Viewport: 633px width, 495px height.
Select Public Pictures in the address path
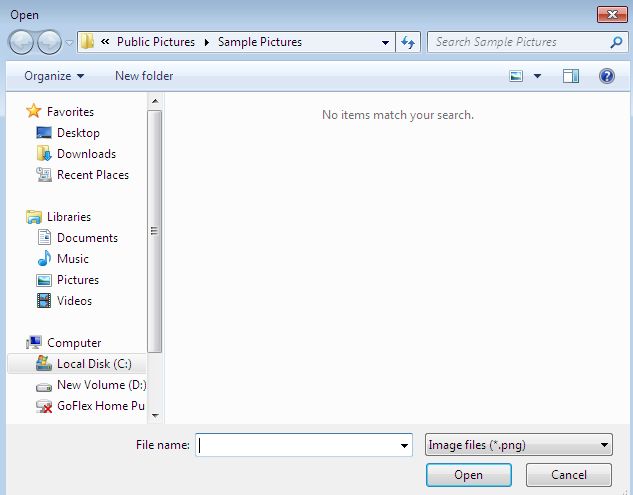(156, 42)
